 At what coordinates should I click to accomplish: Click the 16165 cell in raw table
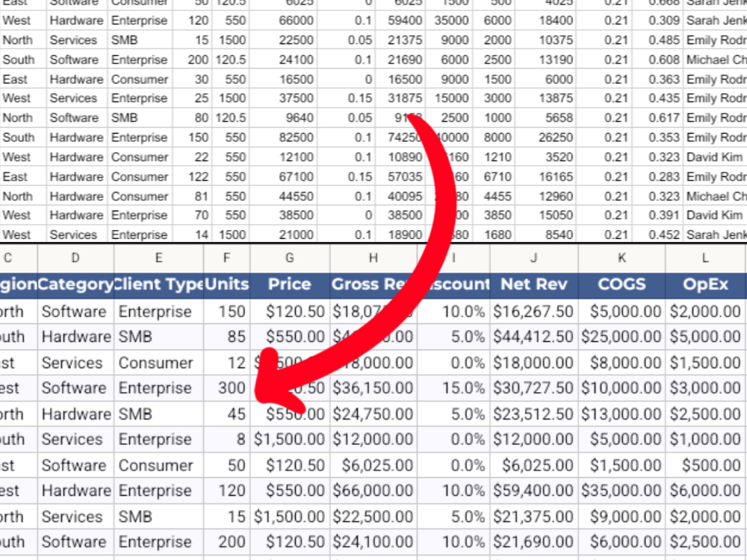point(545,177)
